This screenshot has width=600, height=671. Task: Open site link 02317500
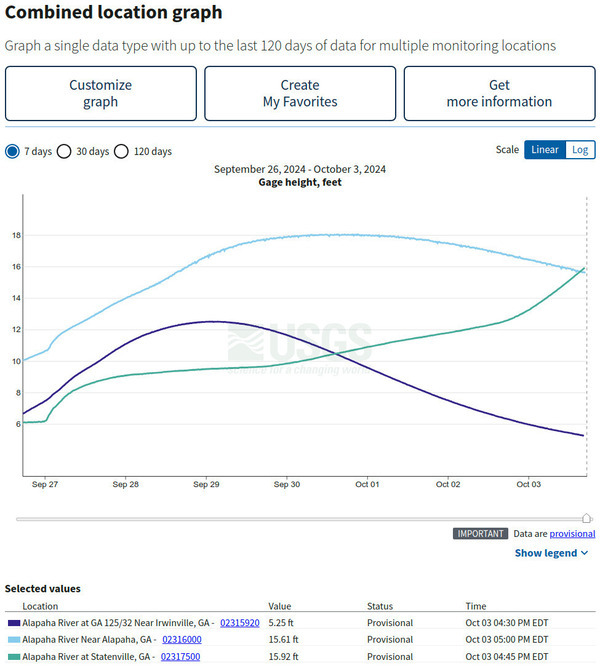coord(180,656)
